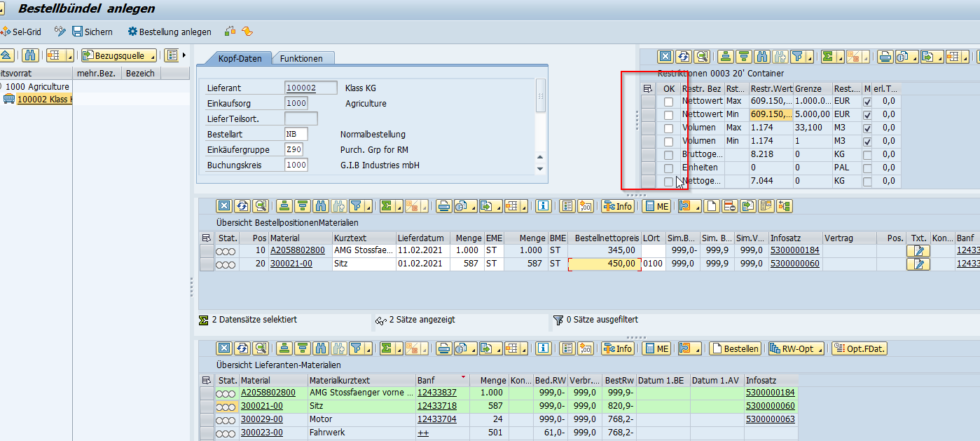This screenshot has height=441, width=980.
Task: Open material link 300029-00 Motor
Action: [x=261, y=419]
